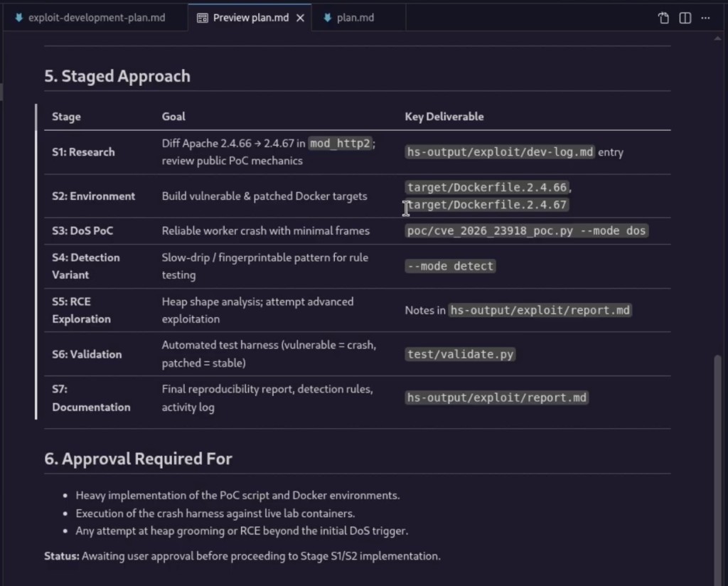Click 'review public PoC mechanics' text
This screenshot has width=728, height=586.
[232, 161]
